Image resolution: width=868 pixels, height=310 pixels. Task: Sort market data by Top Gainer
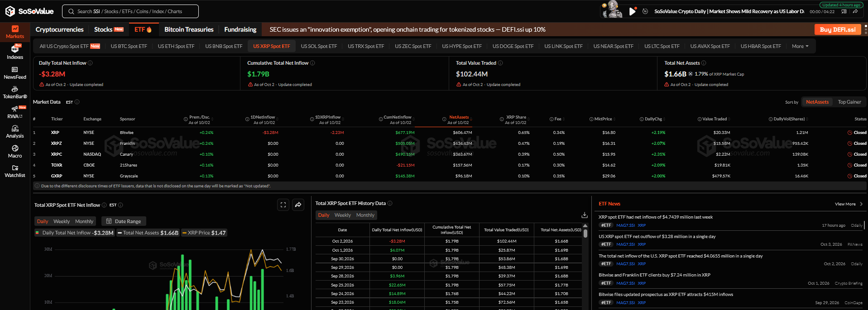tap(849, 102)
